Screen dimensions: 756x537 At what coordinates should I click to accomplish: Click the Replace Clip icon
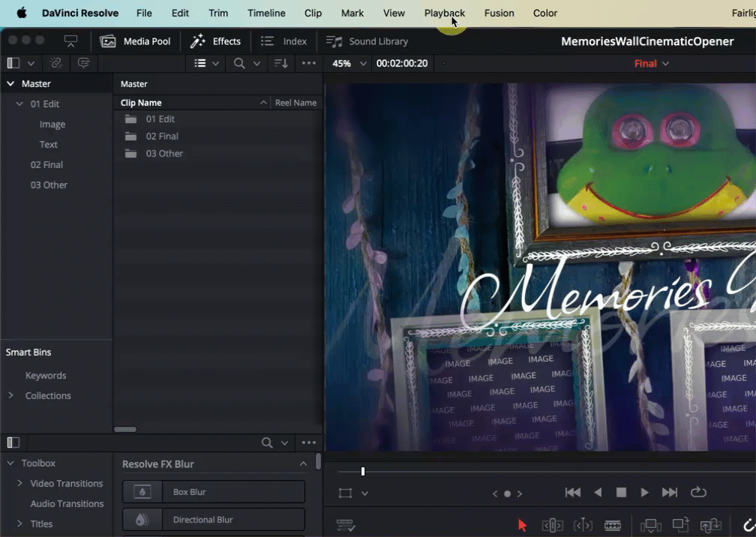point(709,525)
